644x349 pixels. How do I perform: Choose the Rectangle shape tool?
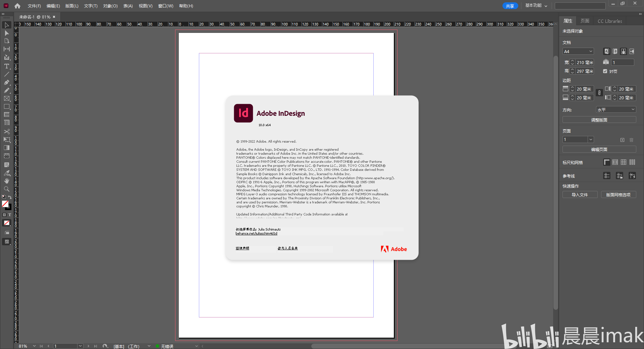coord(7,106)
